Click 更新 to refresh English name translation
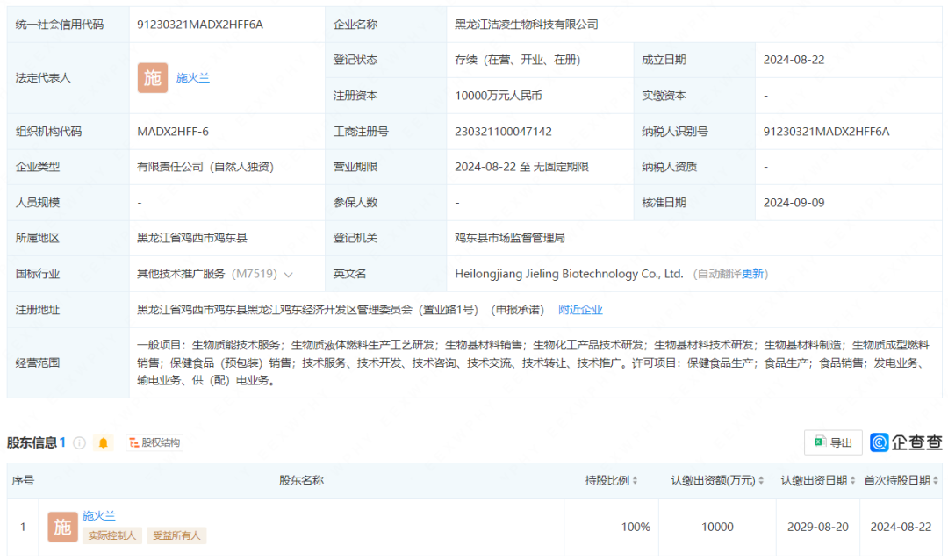The width and height of the screenshot is (948, 560). click(753, 274)
